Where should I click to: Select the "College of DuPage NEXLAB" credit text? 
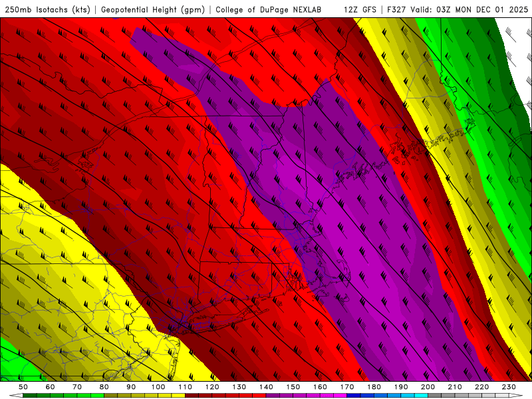coord(269,9)
